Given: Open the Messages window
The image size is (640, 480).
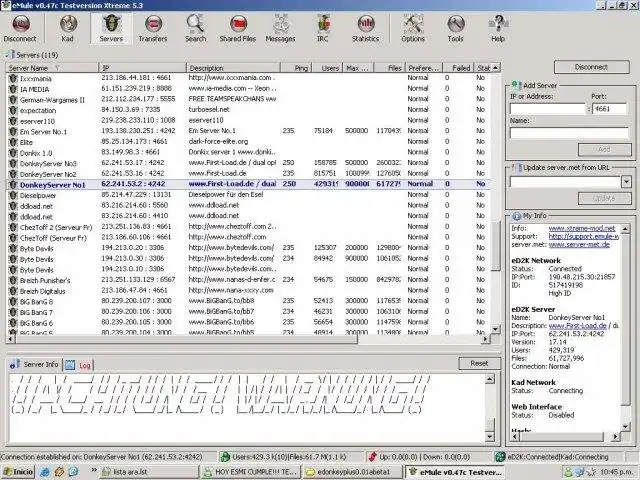Looking at the screenshot, I should [x=280, y=28].
